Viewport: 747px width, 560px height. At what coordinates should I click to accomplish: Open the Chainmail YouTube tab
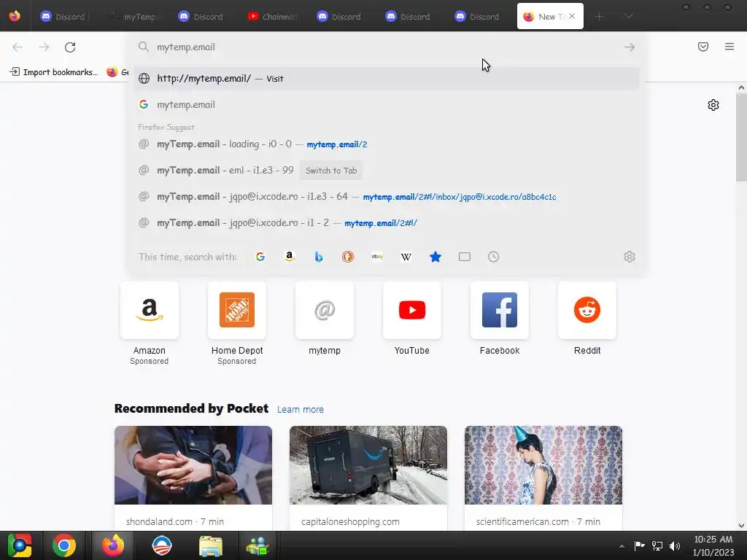click(x=272, y=16)
